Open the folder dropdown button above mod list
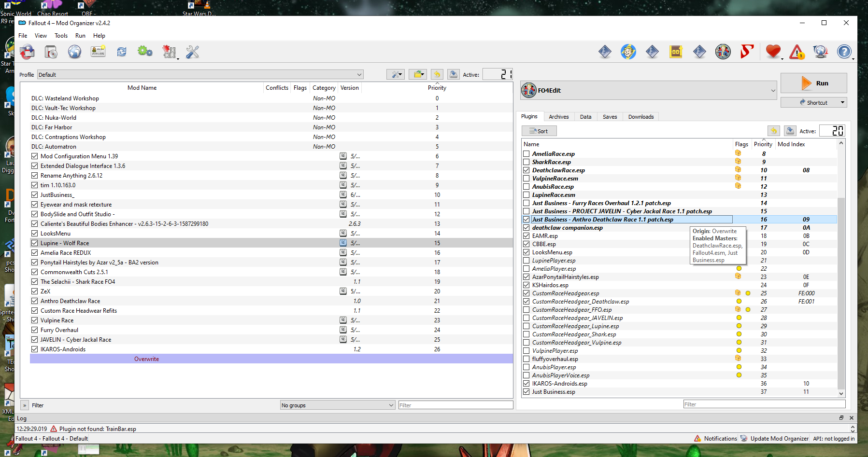Screen dimensions: 868x457 pyautogui.click(x=418, y=74)
